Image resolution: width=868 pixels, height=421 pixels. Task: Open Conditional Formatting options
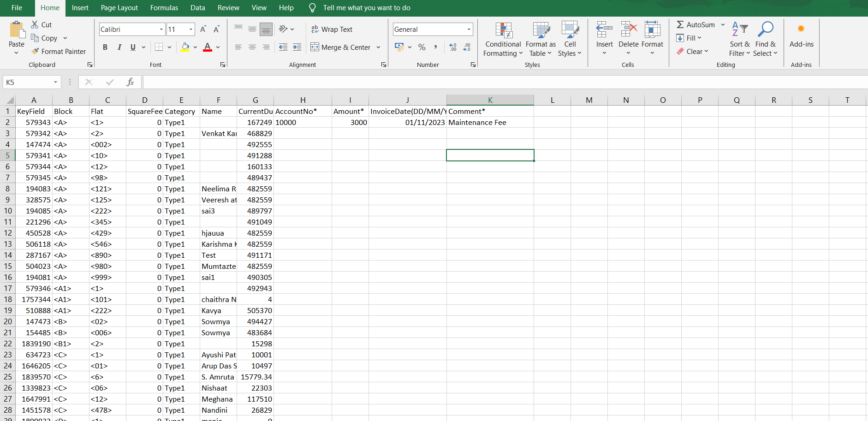502,39
